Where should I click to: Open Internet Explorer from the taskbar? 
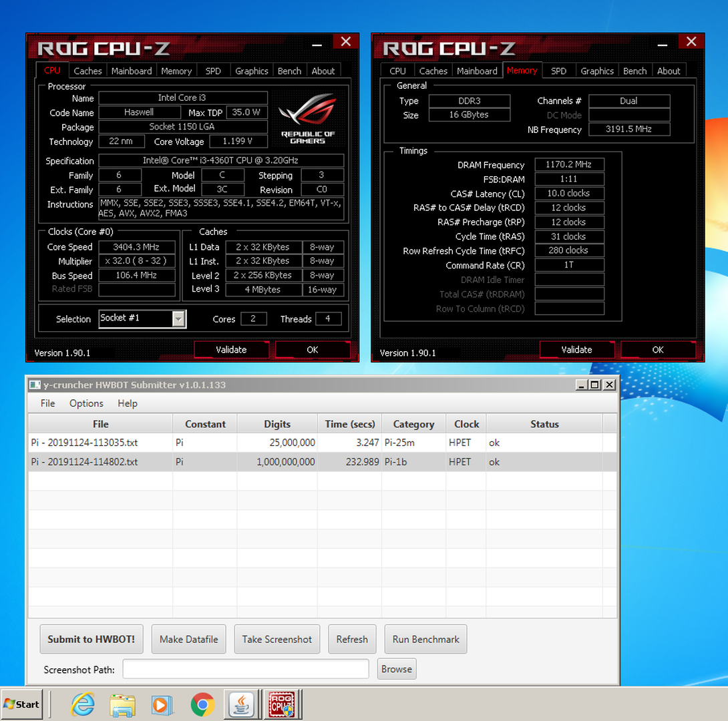[x=83, y=705]
